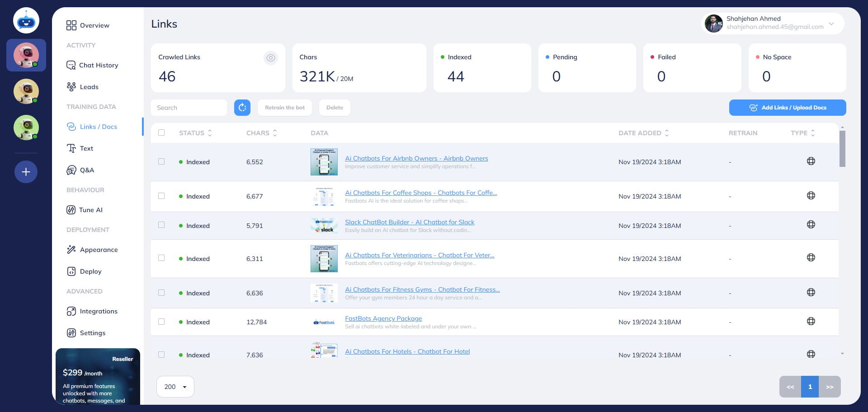This screenshot has width=868, height=412.
Task: Open the Links / Docs training section
Action: [x=98, y=127]
